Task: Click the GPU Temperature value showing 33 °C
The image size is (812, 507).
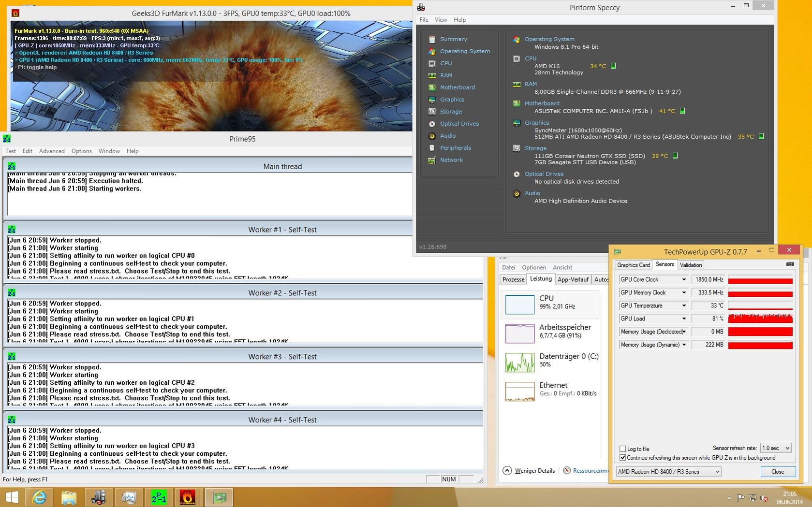Action: pyautogui.click(x=708, y=305)
